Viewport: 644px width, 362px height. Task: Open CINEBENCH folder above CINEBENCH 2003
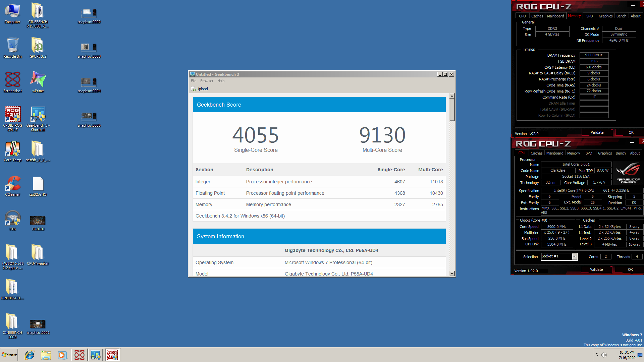tap(12, 290)
